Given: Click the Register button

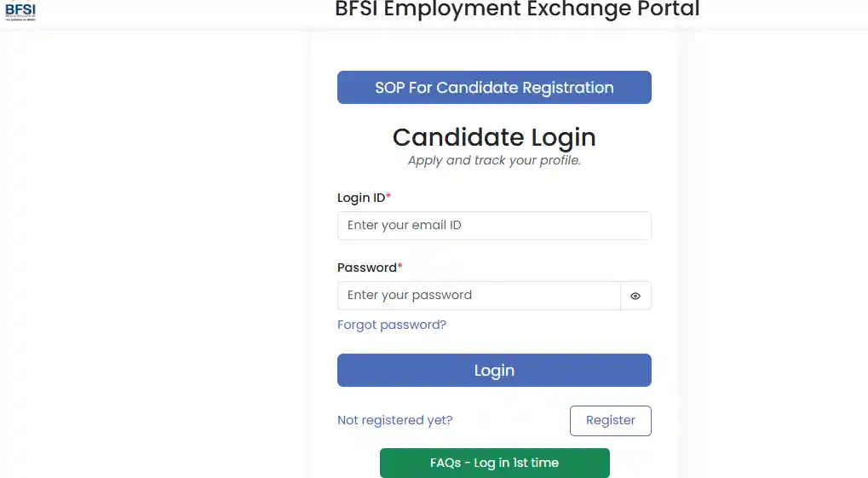Looking at the screenshot, I should point(610,420).
